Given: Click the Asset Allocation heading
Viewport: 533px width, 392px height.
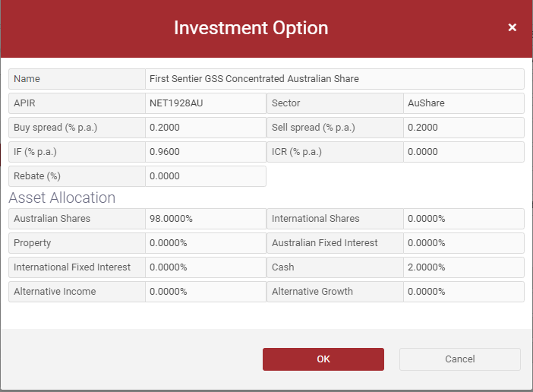Looking at the screenshot, I should pos(61,198).
